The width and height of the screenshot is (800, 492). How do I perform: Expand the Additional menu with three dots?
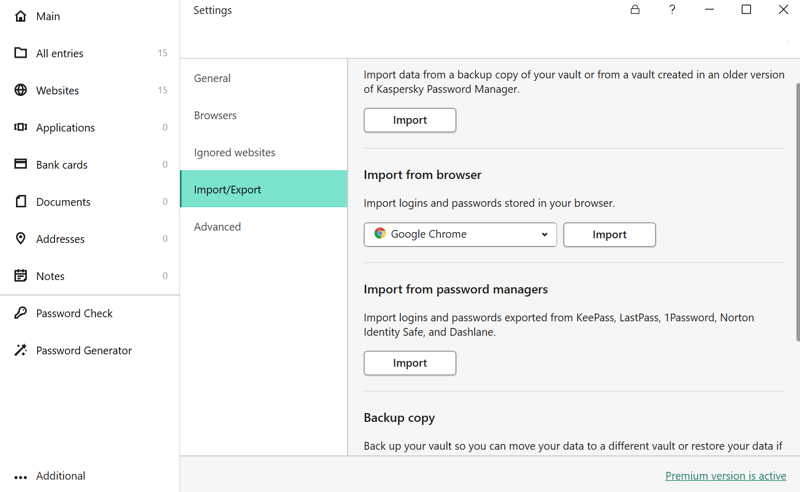click(20, 477)
